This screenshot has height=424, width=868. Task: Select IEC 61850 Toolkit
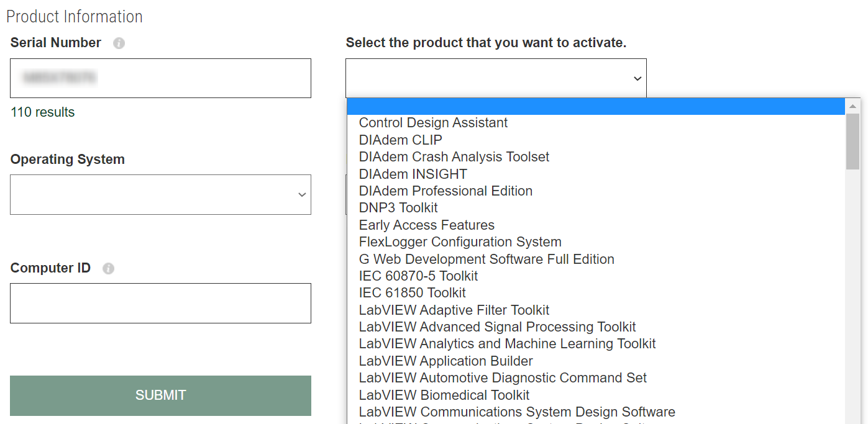pos(596,293)
